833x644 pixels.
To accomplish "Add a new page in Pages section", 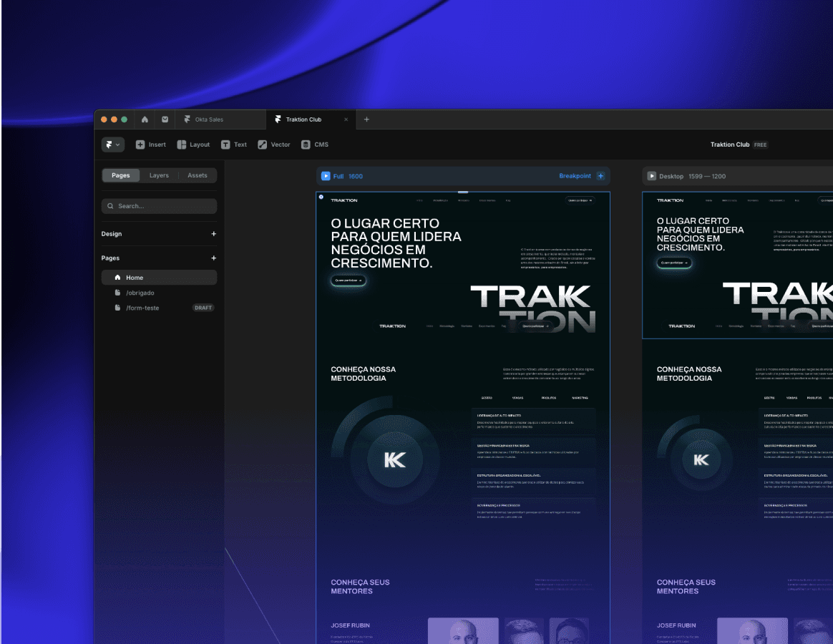I will pos(213,258).
